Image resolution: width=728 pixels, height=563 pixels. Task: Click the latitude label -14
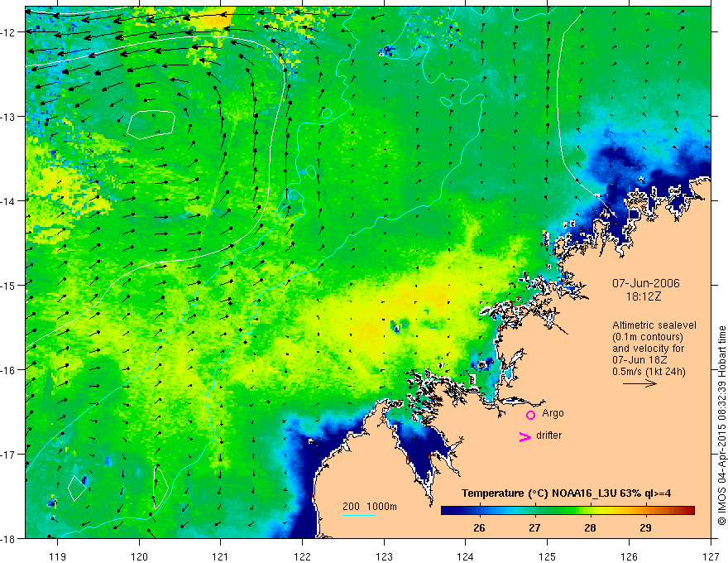pos(8,201)
